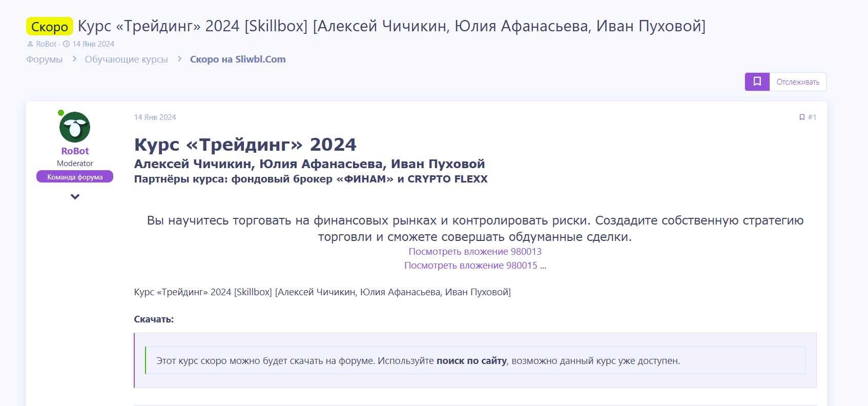
Task: Click the Команда форума badge
Action: click(75, 177)
